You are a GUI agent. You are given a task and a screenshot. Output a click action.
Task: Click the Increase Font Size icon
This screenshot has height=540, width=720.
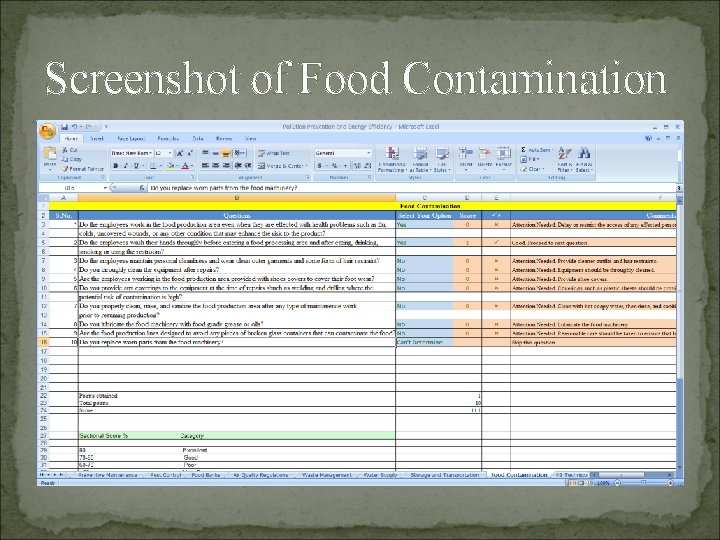pyautogui.click(x=180, y=153)
